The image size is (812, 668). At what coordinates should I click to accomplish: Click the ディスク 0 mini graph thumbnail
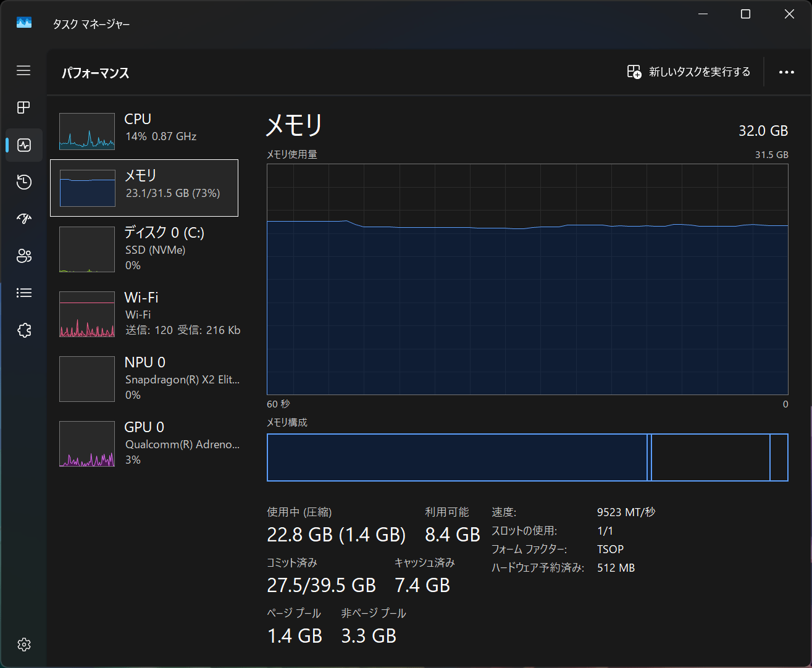pos(87,249)
